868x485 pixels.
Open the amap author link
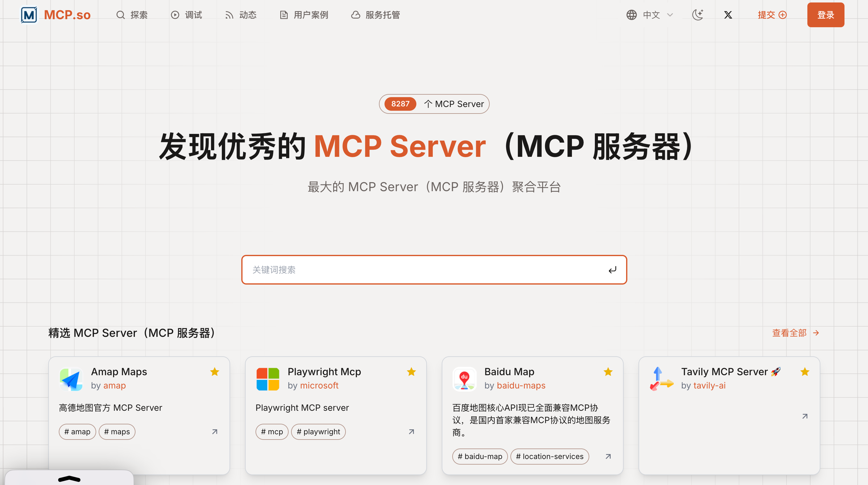tap(114, 385)
